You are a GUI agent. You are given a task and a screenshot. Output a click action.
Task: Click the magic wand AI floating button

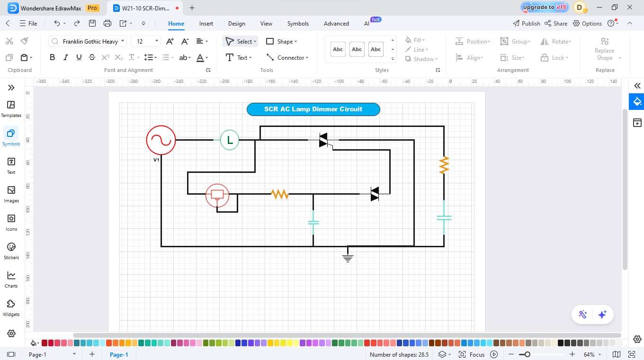[583, 315]
